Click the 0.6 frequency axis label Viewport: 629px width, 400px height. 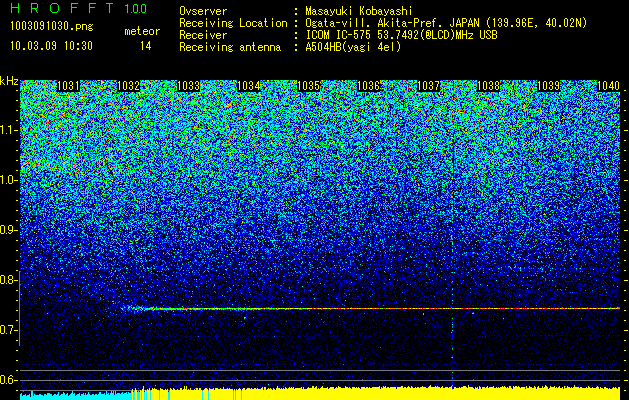pos(8,380)
